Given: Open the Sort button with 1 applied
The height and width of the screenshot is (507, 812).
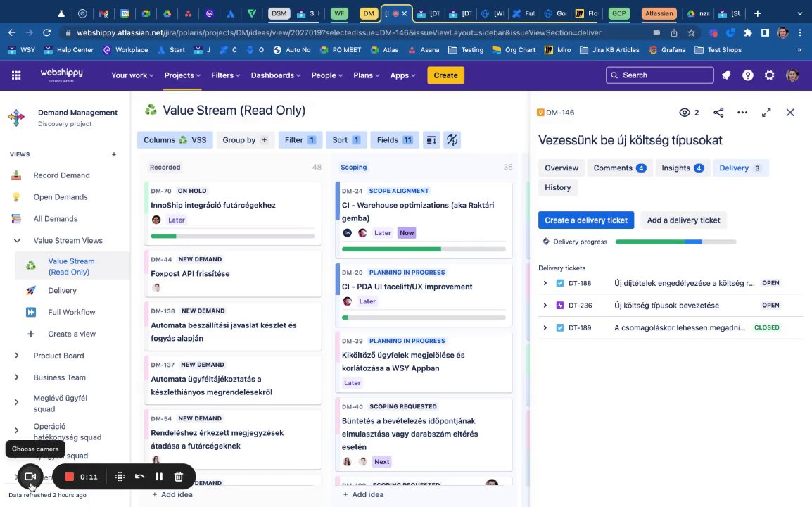Looking at the screenshot, I should tap(346, 140).
